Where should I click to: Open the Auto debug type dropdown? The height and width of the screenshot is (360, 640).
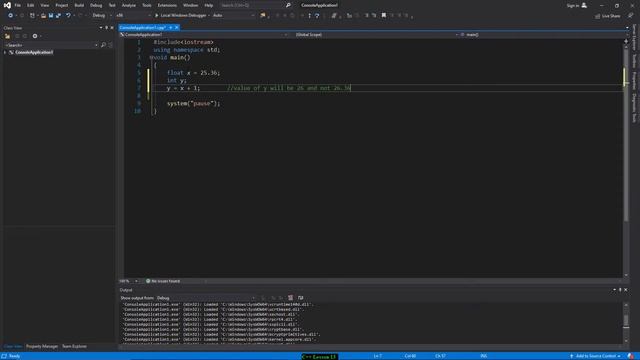(233, 16)
